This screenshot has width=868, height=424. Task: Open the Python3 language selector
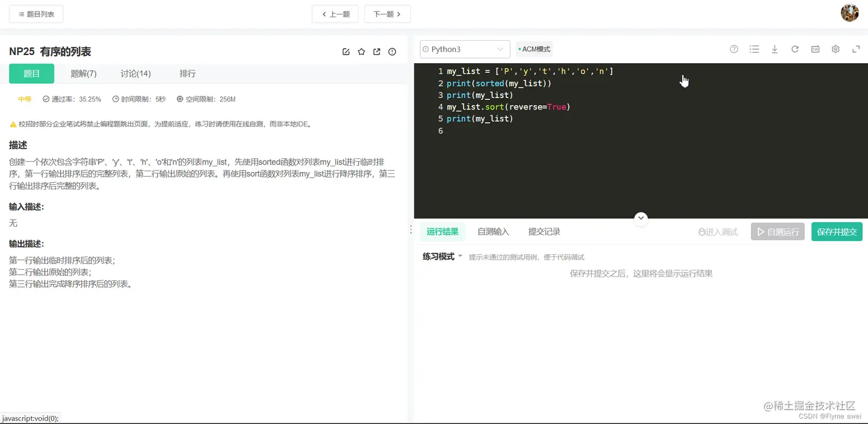pos(464,49)
